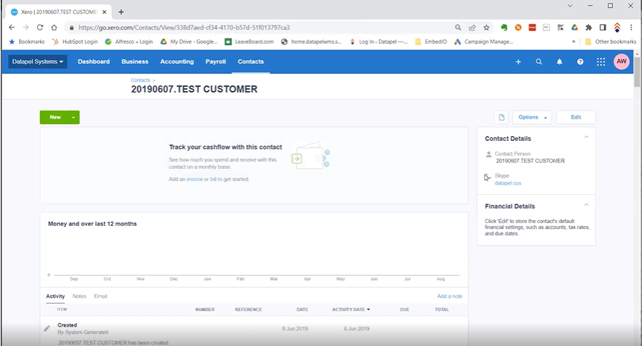Switch to the Notes tab
The width and height of the screenshot is (644, 346).
(x=79, y=296)
